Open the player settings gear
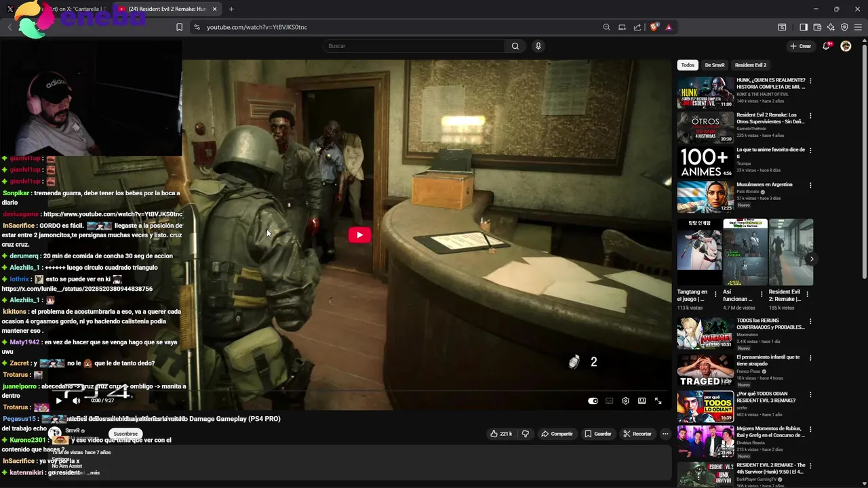 [625, 401]
